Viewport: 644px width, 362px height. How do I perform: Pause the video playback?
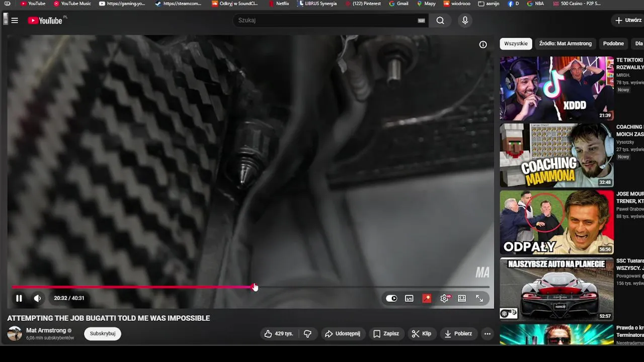click(x=19, y=298)
